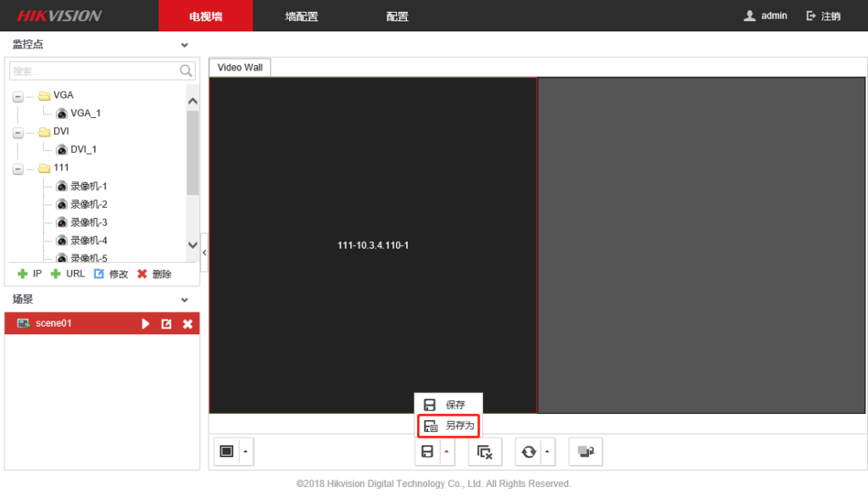868x498 pixels.
Task: Open the 配置 tab
Action: (397, 16)
